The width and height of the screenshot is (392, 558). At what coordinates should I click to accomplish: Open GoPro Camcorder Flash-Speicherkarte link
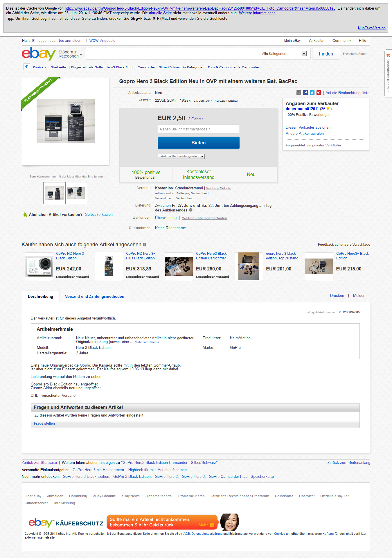click(241, 477)
